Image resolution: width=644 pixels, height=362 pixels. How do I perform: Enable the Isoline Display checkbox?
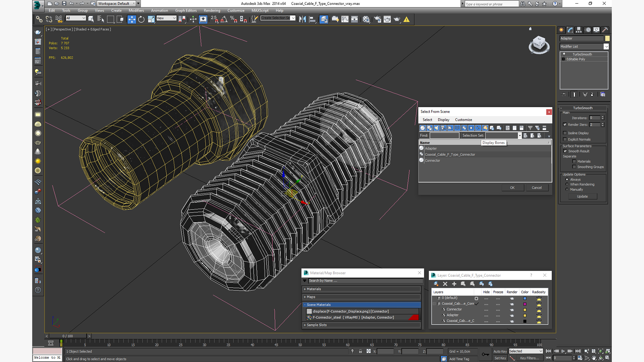(x=565, y=133)
